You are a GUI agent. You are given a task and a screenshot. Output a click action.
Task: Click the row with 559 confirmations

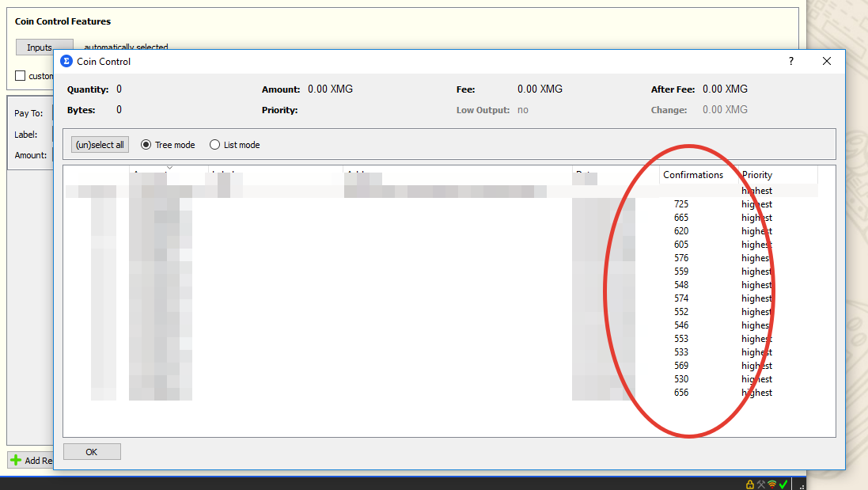click(x=442, y=272)
